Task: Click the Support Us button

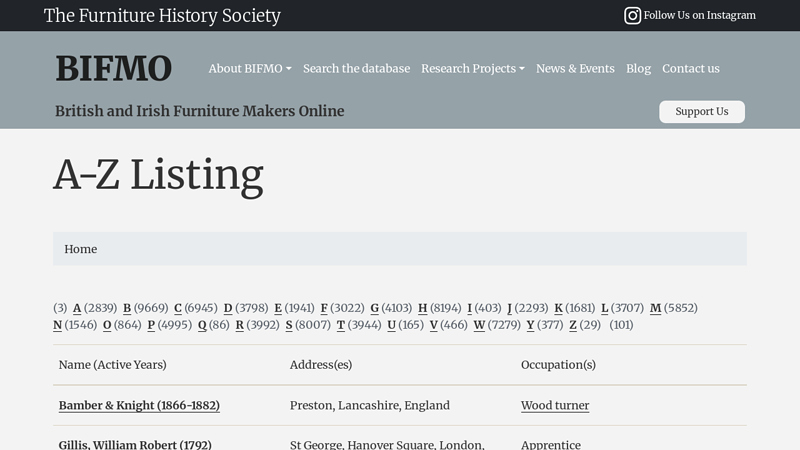Action: coord(702,111)
